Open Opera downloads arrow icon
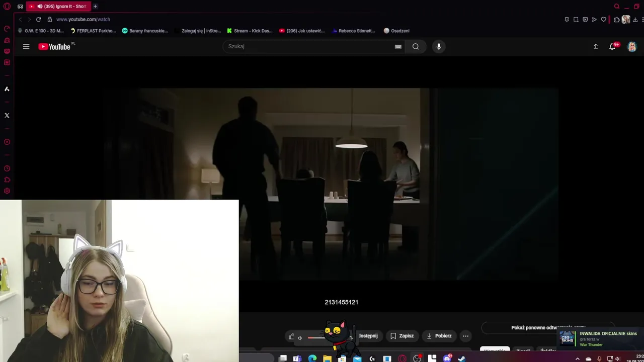This screenshot has height=362, width=644. [x=635, y=20]
